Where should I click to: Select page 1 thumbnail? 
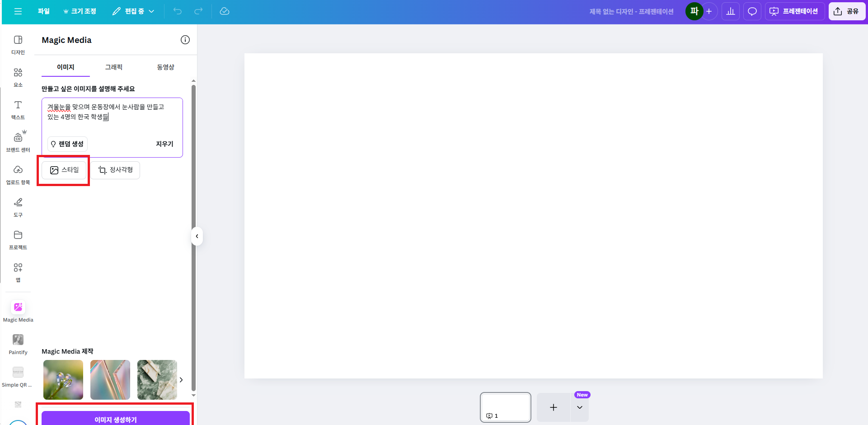pyautogui.click(x=506, y=407)
